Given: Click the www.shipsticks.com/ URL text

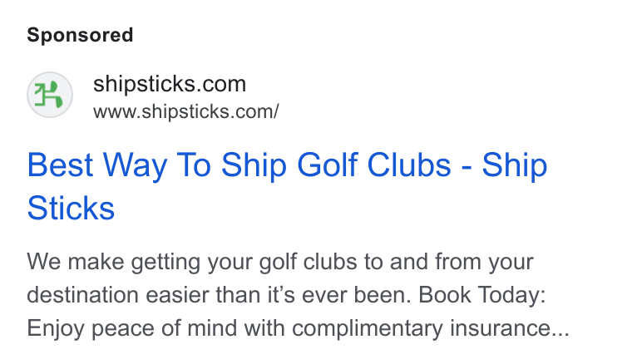Looking at the screenshot, I should (185, 112).
